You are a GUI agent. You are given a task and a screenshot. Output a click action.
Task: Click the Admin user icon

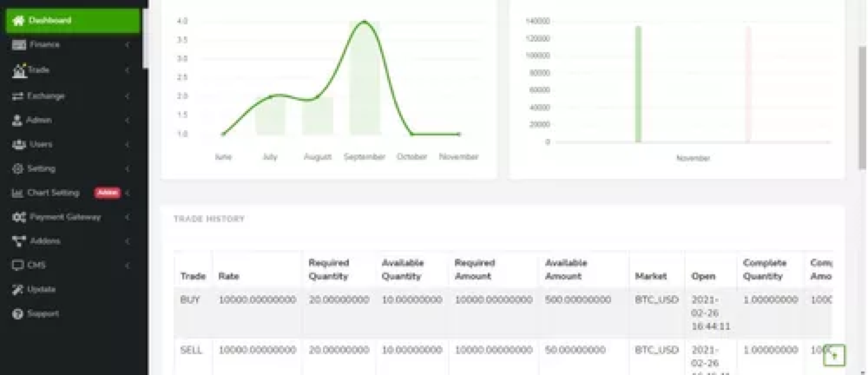coord(17,120)
